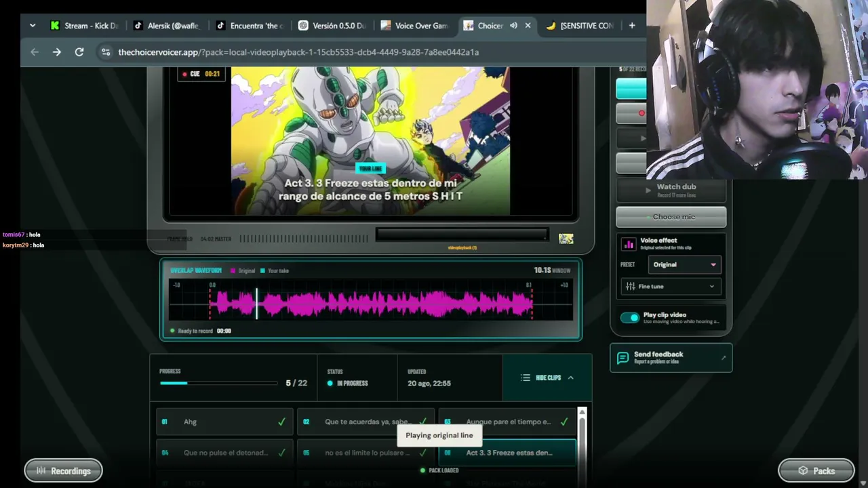Click the Fine tune sliders icon

(631, 286)
